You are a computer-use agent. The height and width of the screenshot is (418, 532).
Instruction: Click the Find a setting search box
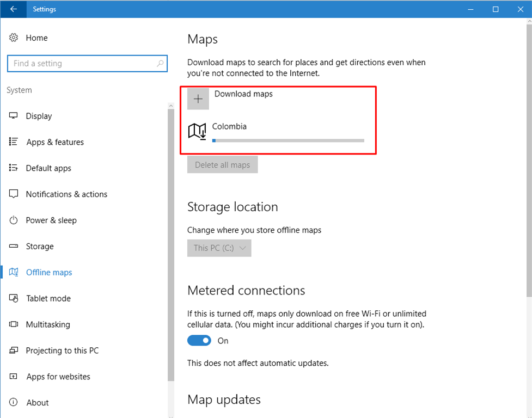[x=82, y=64]
